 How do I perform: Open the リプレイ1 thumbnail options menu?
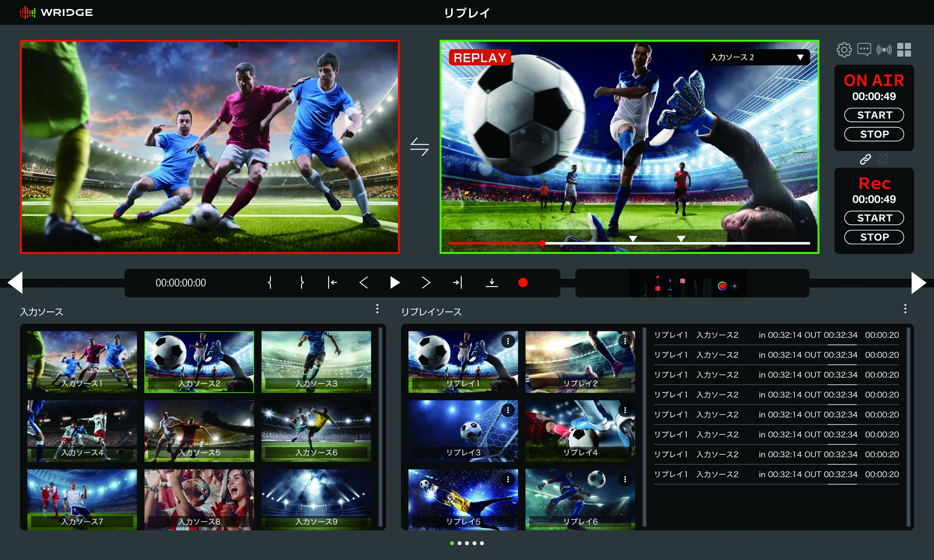click(508, 342)
